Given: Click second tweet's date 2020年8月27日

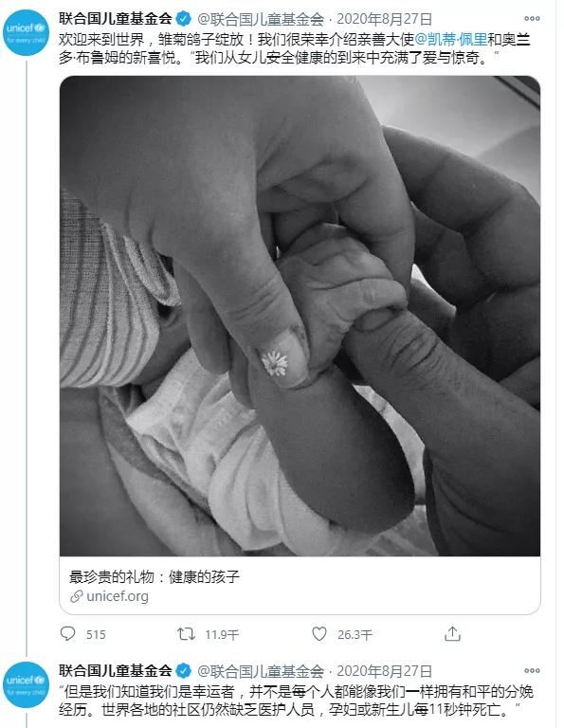Looking at the screenshot, I should pyautogui.click(x=384, y=671).
